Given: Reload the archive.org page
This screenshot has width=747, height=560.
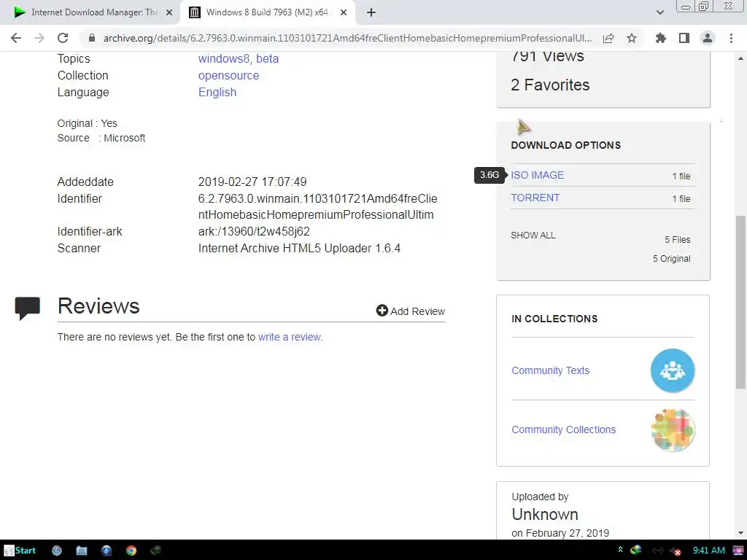Looking at the screenshot, I should point(63,38).
